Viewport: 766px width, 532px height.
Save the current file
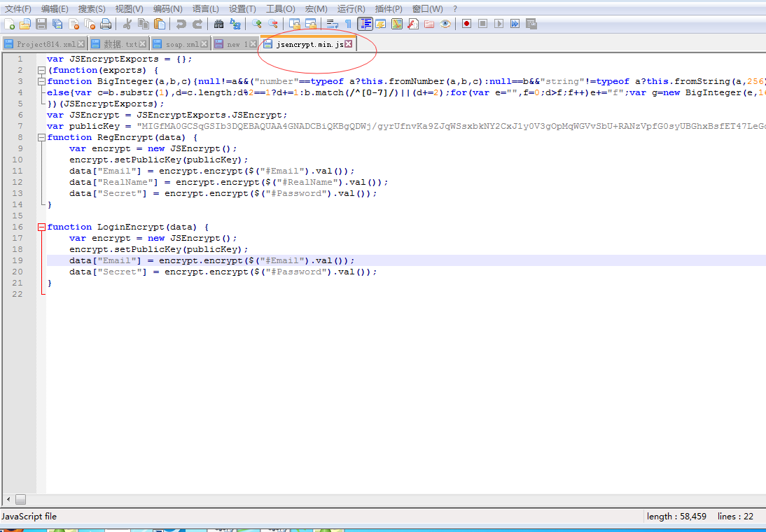coord(41,23)
